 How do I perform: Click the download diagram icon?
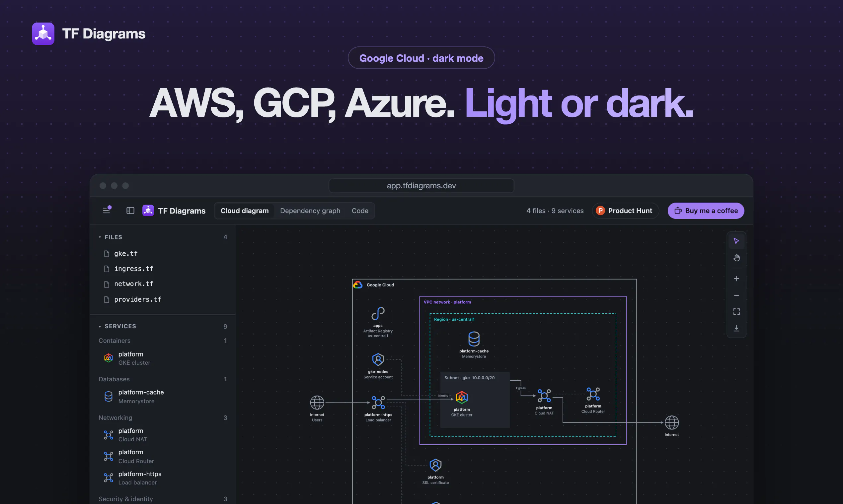click(x=736, y=328)
